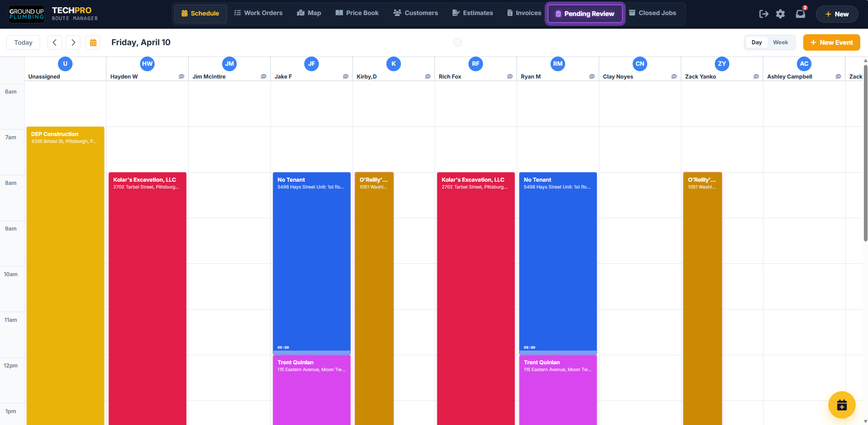Open the chat bubble for Hayden W
This screenshot has height=425, width=868.
[182, 77]
